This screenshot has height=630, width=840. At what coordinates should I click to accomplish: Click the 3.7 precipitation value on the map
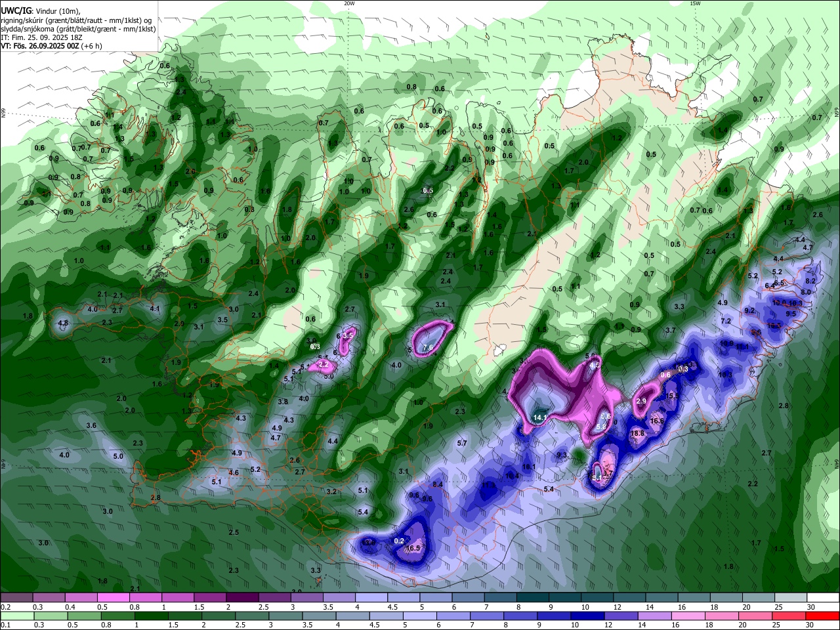671,330
